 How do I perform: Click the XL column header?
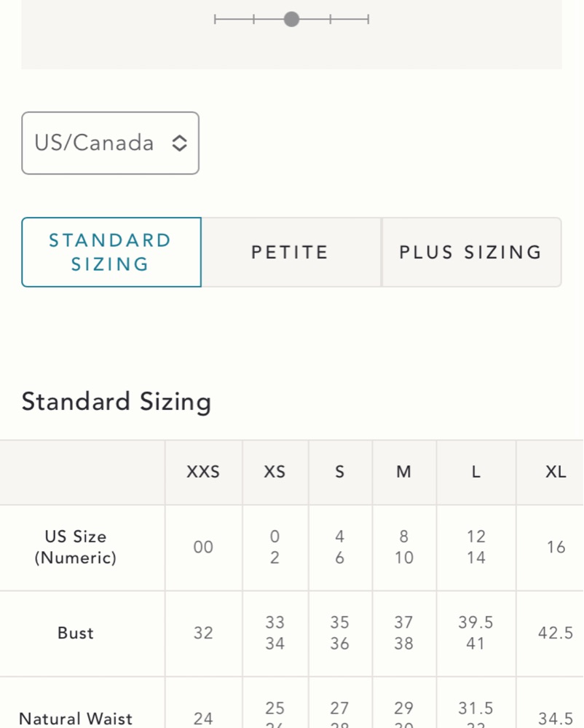point(556,472)
